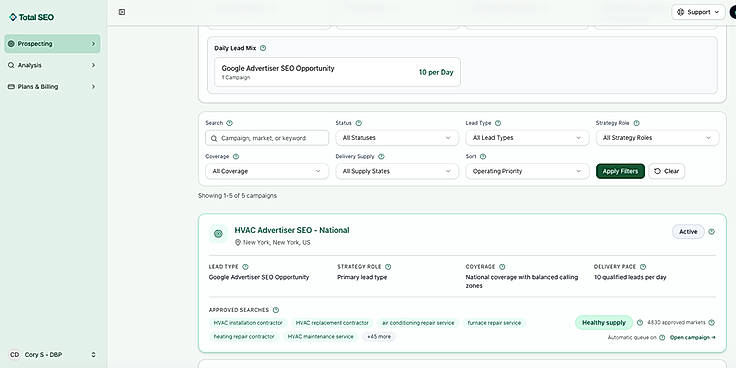The height and width of the screenshot is (368, 736).
Task: Open the Analysis menu item
Action: click(x=53, y=65)
